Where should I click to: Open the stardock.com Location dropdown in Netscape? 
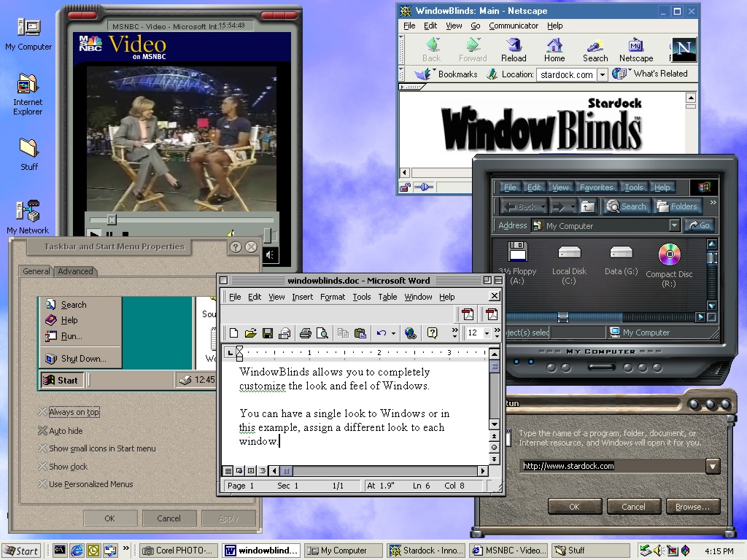[603, 74]
